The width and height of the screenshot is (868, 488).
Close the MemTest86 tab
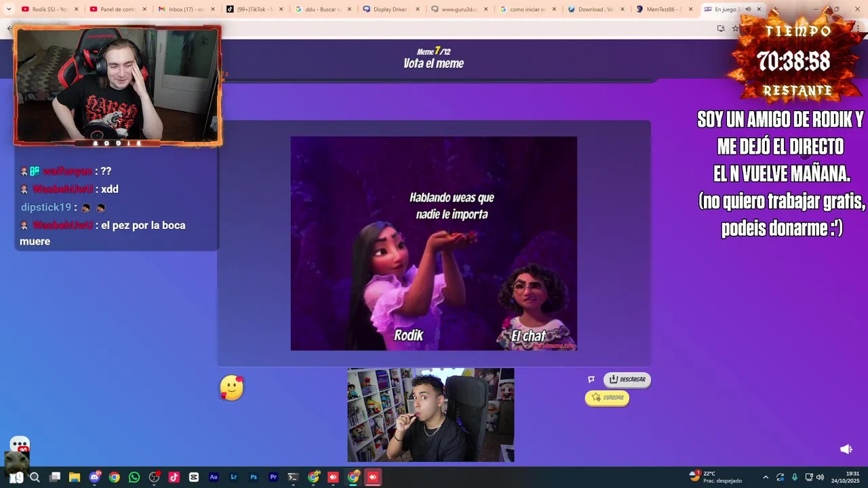click(690, 9)
